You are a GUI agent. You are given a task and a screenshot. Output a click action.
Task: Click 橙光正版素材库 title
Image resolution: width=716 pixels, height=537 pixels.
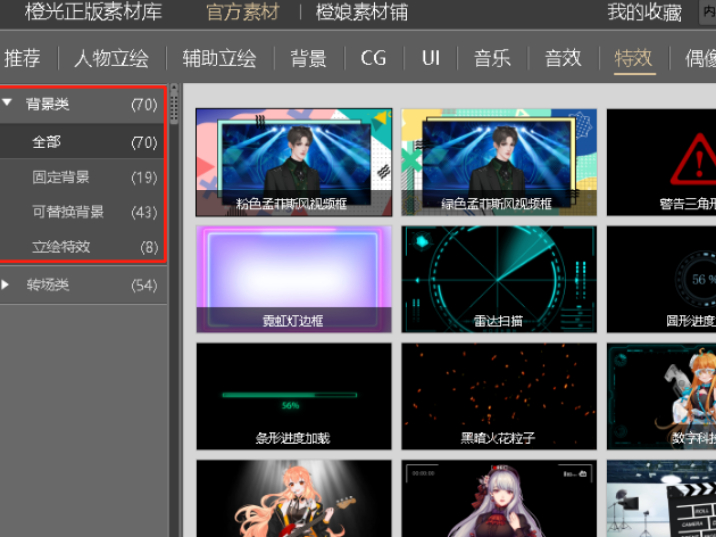pyautogui.click(x=94, y=12)
